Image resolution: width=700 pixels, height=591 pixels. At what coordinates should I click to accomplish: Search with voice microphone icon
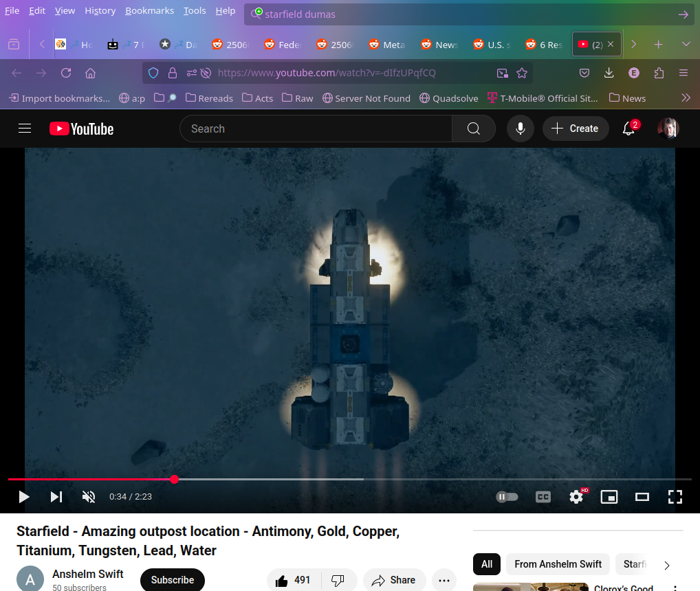tap(521, 129)
